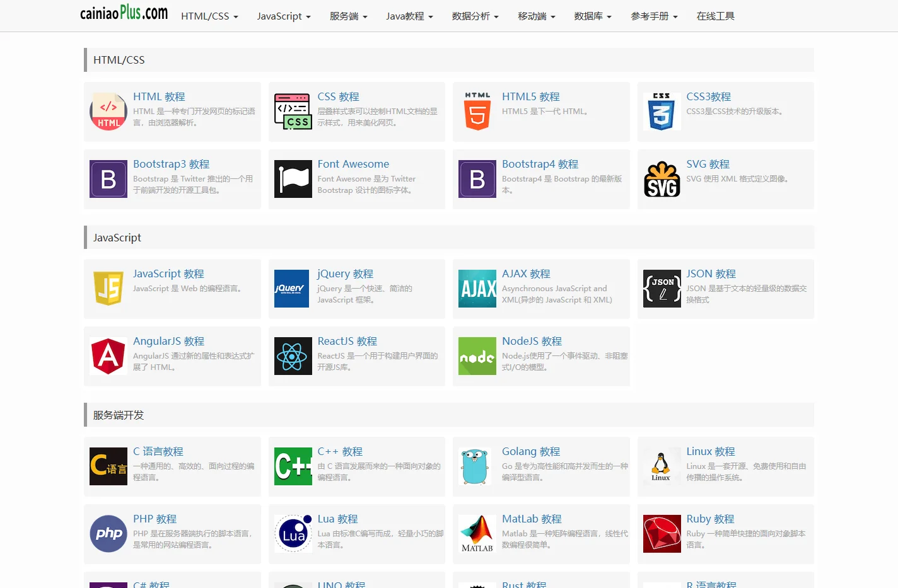This screenshot has height=588, width=898.
Task: Click the HTML5 shield icon
Action: click(477, 112)
